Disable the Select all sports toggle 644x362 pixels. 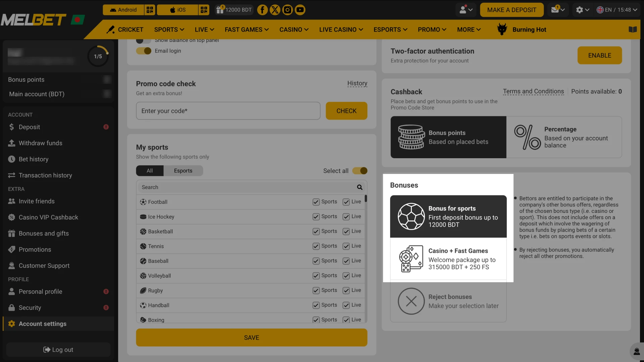tap(360, 171)
